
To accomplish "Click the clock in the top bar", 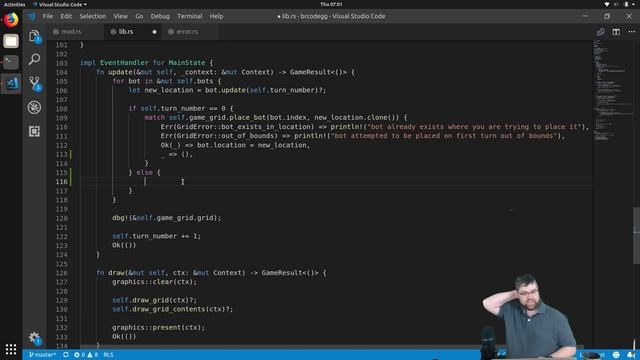I will pos(331,4).
